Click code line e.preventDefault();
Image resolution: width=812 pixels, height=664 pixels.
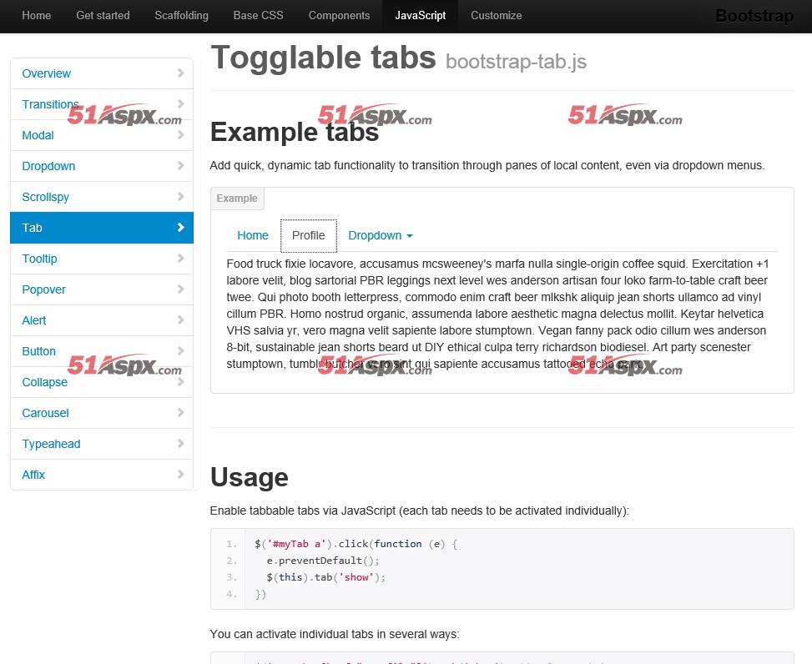pos(323,561)
